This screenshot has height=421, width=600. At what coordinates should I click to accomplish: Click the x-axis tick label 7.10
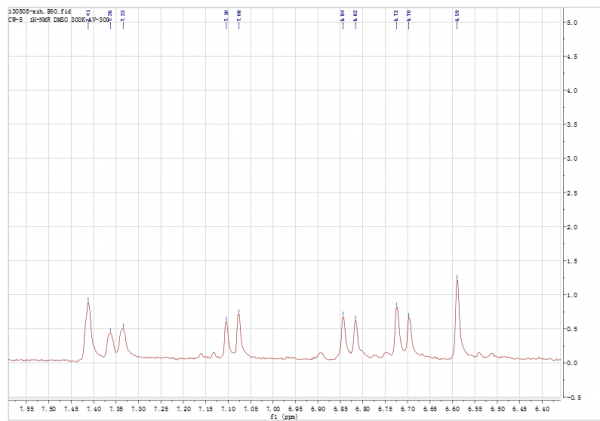point(228,409)
